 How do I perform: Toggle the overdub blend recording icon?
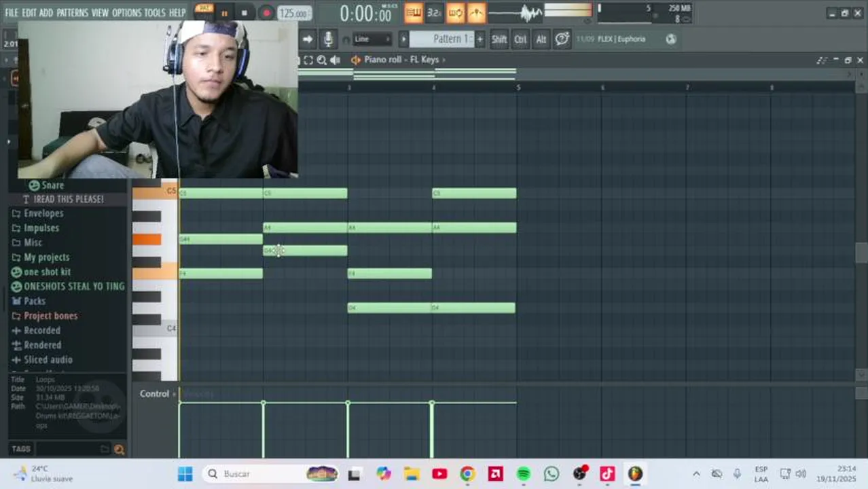[x=455, y=12]
